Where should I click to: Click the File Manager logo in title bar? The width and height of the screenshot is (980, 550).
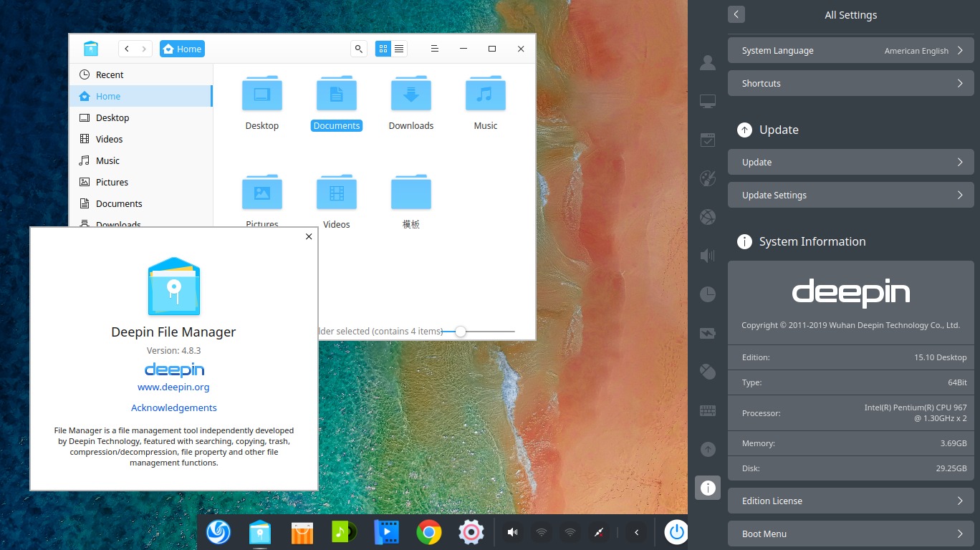[x=91, y=49]
